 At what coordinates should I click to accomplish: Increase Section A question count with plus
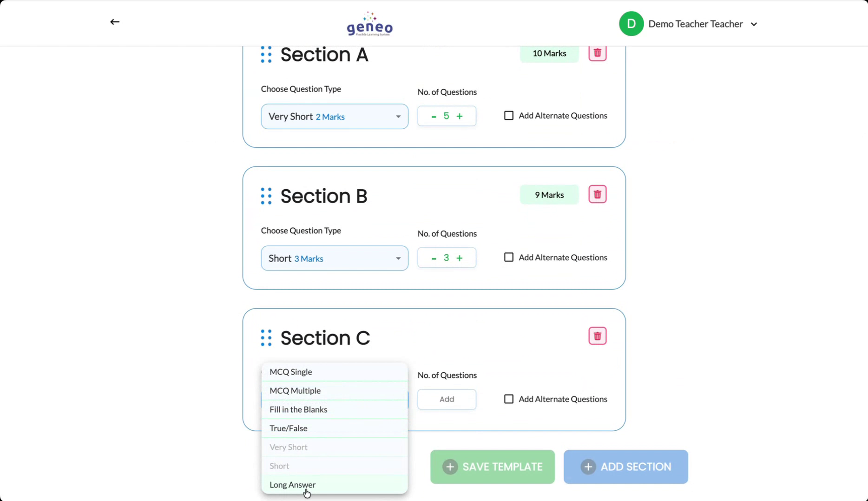point(460,116)
